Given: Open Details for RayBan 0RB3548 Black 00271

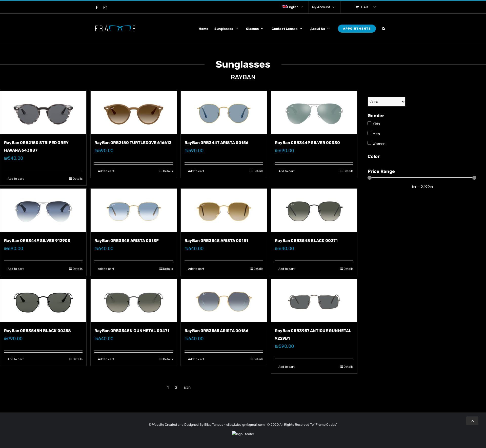Looking at the screenshot, I should click(x=347, y=269).
